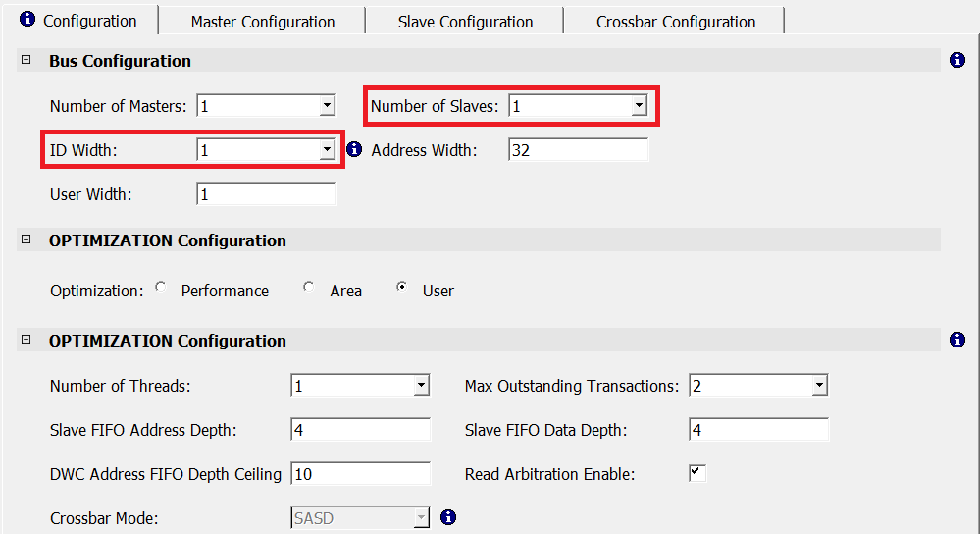Open the Number of Threads dropdown
This screenshot has width=980, height=534.
(421, 386)
